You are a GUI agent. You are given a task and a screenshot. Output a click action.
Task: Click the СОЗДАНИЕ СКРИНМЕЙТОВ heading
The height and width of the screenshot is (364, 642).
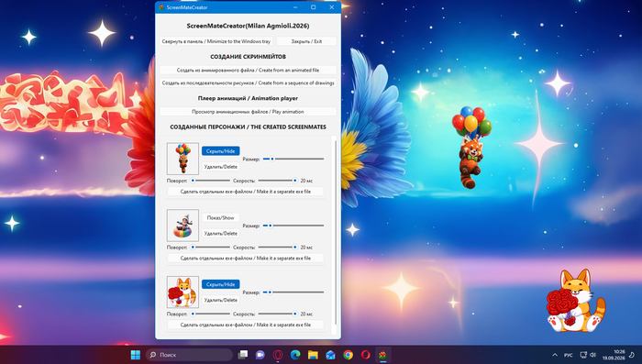pos(249,57)
